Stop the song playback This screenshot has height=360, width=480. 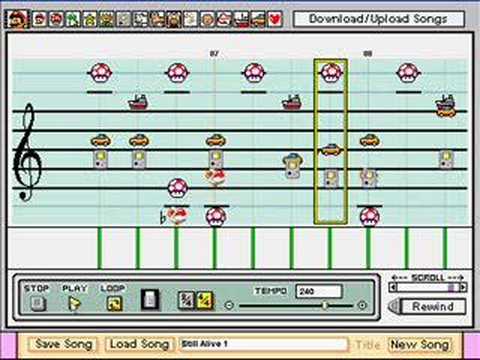37,303
